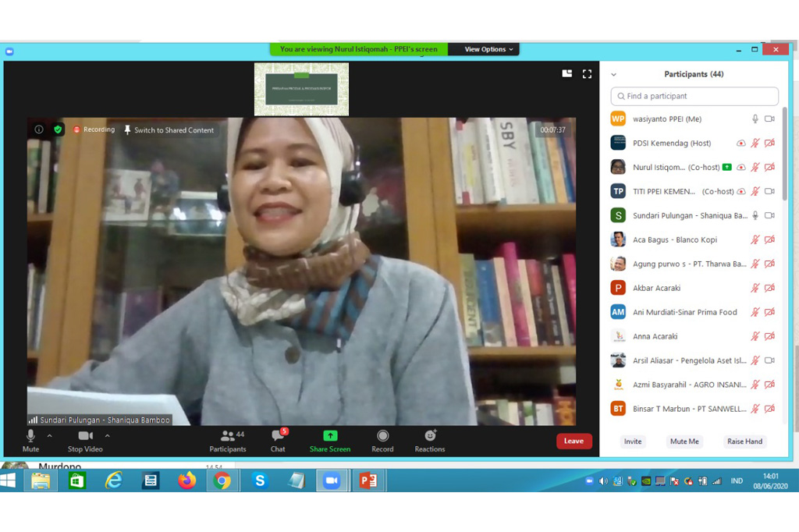Collapse the Participants panel chevron
This screenshot has height=532, width=799.
(614, 75)
